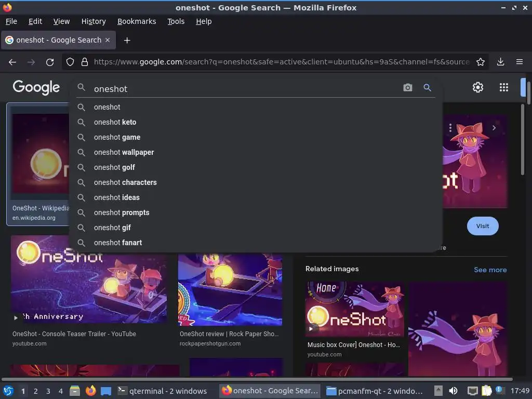The image size is (532, 399).
Task: Open the History menu
Action: point(94,21)
